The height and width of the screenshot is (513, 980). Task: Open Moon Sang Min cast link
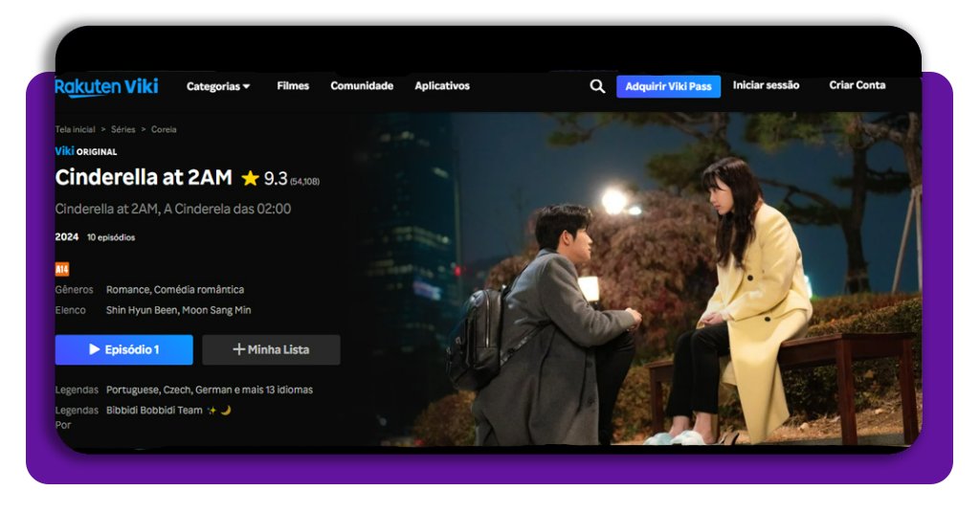(x=216, y=310)
